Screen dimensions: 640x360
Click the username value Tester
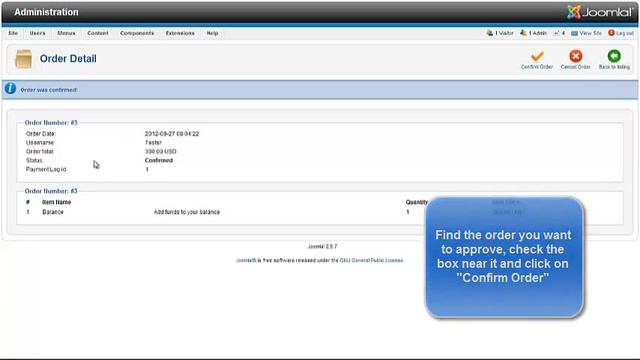point(153,143)
